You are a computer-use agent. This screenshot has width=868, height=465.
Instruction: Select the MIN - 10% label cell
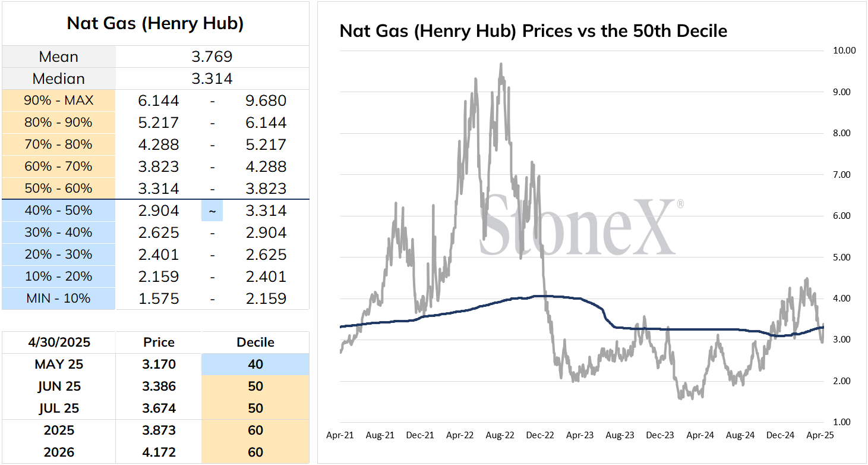[59, 299]
